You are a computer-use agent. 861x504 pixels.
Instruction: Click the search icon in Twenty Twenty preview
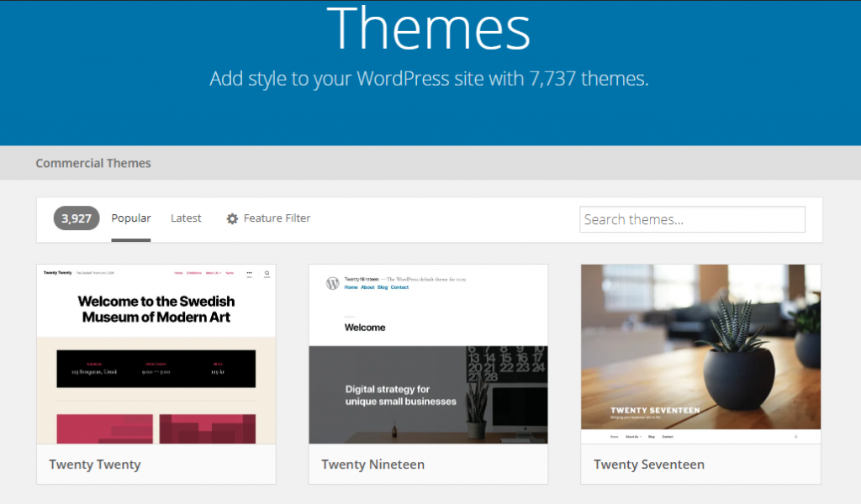267,273
